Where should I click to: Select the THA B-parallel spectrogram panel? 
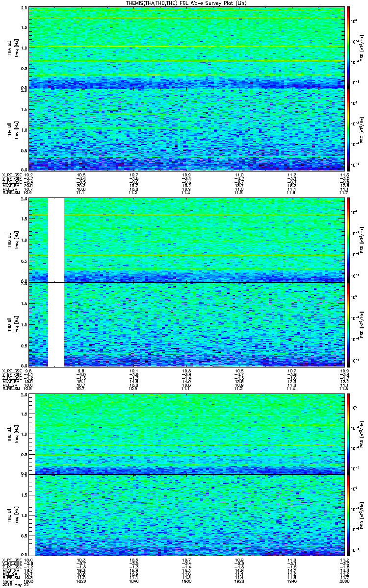click(x=186, y=130)
